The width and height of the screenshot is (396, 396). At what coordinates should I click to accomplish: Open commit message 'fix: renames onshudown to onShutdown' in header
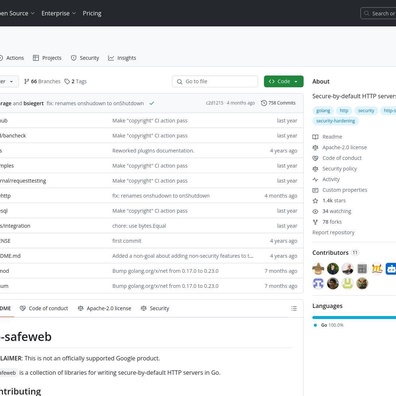95,103
